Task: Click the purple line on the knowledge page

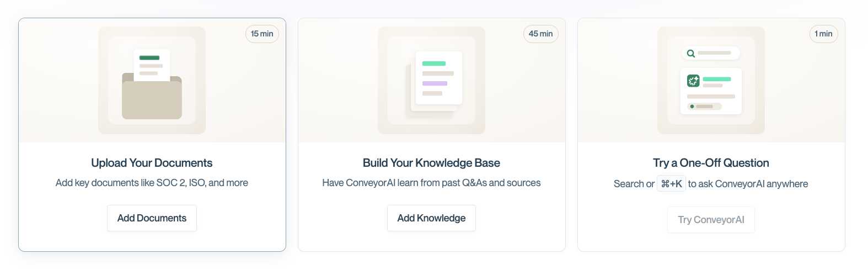Action: click(435, 83)
